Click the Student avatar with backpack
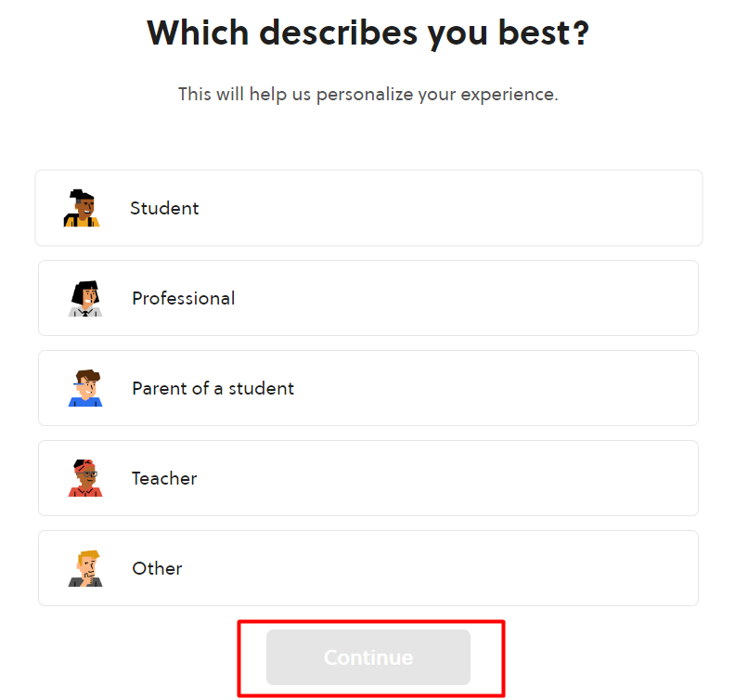 83,209
